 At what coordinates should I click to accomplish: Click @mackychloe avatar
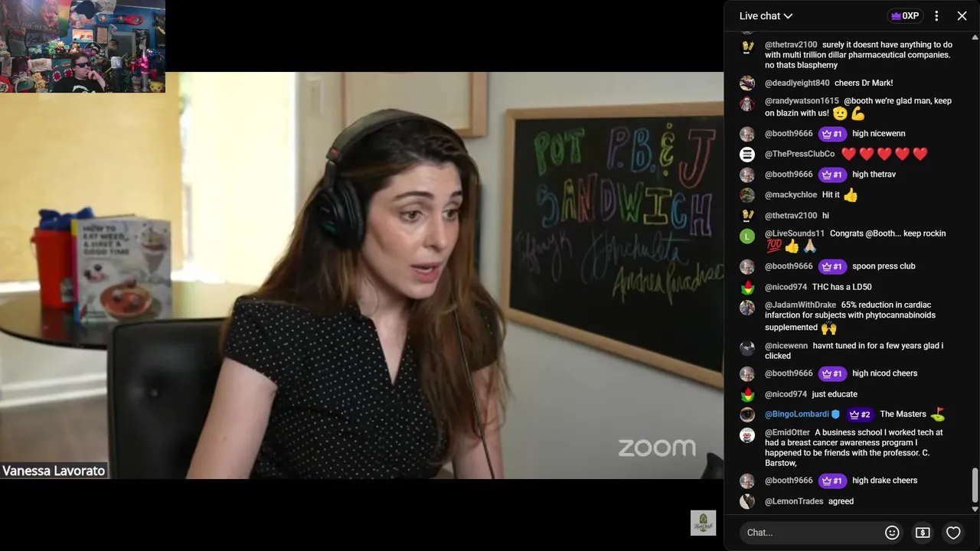[x=747, y=195]
